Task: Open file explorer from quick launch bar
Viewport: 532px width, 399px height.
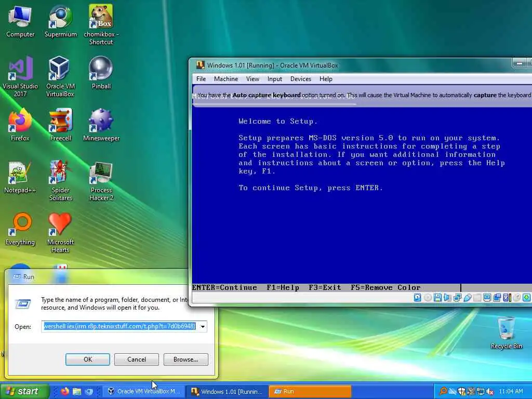Action: click(77, 391)
